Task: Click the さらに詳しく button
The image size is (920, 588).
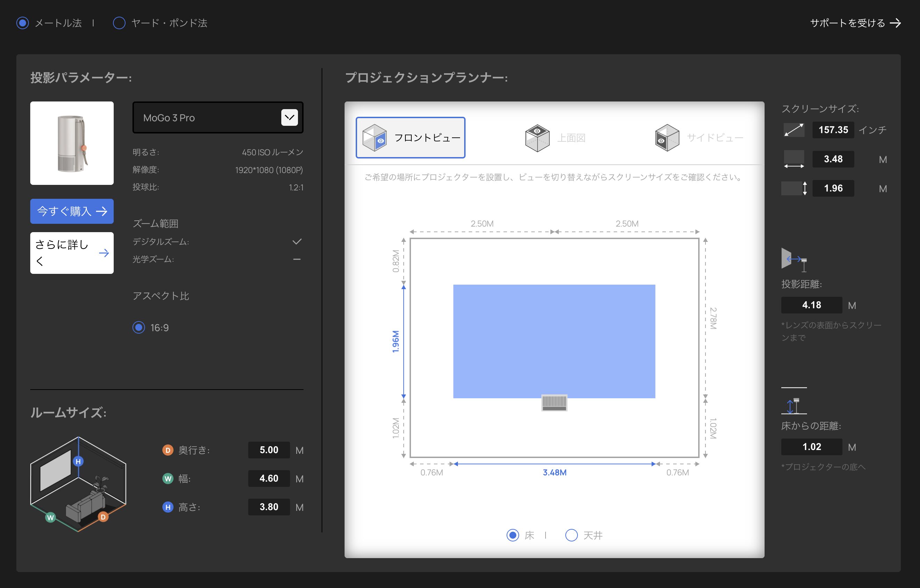Action: (x=72, y=253)
